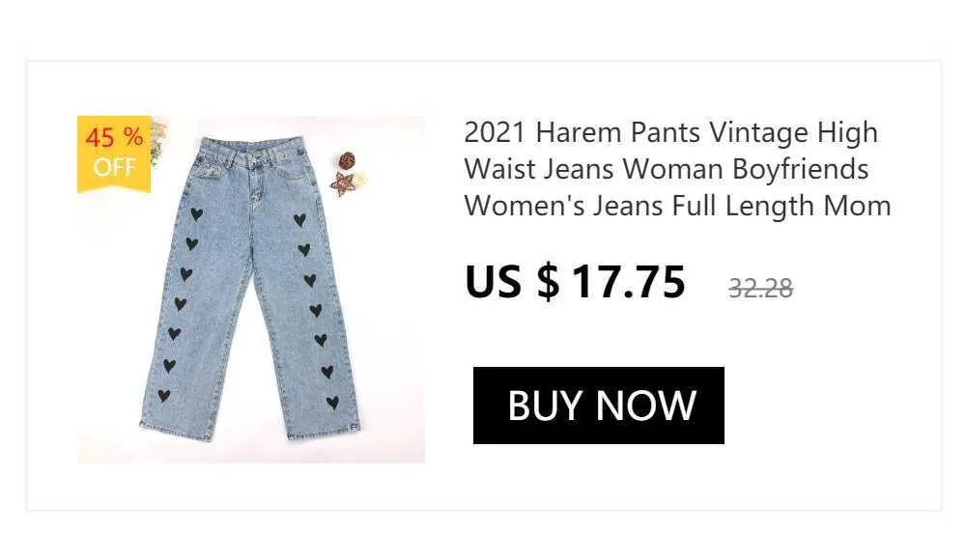The height and width of the screenshot is (560, 966).
Task: Open the Harem Pants product title link
Action: click(677, 169)
